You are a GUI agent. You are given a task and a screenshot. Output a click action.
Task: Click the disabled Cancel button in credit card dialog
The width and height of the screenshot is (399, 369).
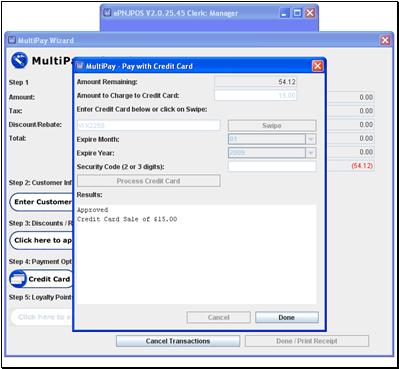pos(219,317)
